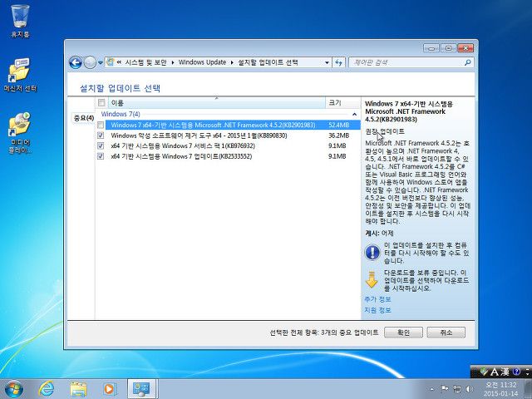Viewport: 532px width, 399px height.
Task: Click the 확인 button
Action: (x=403, y=332)
